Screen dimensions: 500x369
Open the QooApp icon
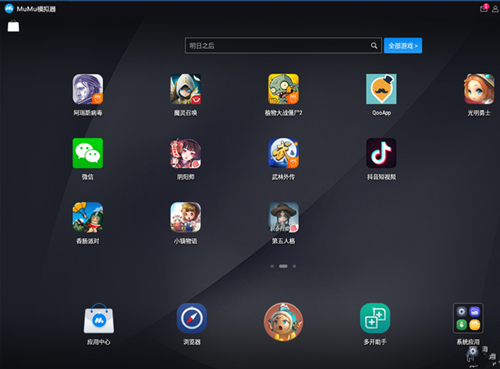[x=381, y=89]
